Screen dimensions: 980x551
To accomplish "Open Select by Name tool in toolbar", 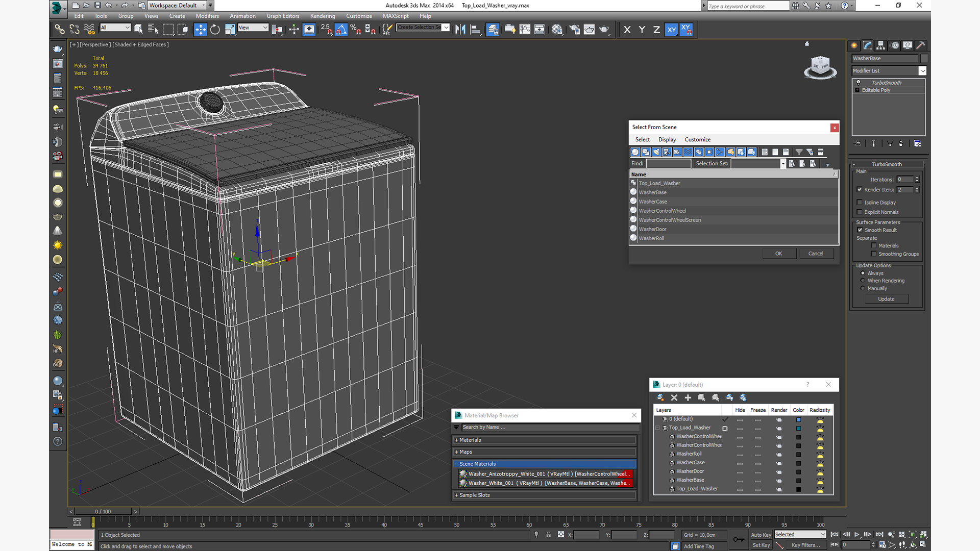I will pyautogui.click(x=153, y=30).
